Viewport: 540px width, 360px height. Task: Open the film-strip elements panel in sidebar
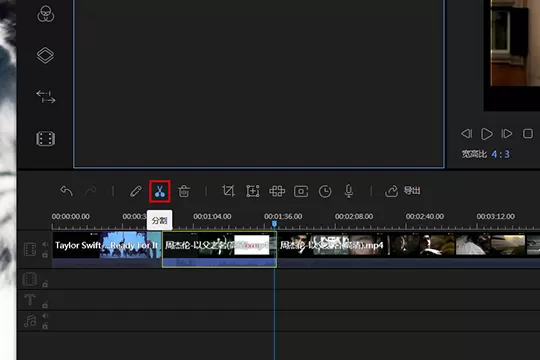coord(45,138)
